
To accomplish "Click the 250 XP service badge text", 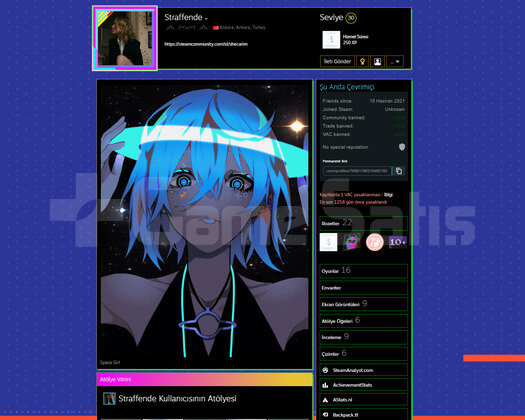I will (x=350, y=43).
